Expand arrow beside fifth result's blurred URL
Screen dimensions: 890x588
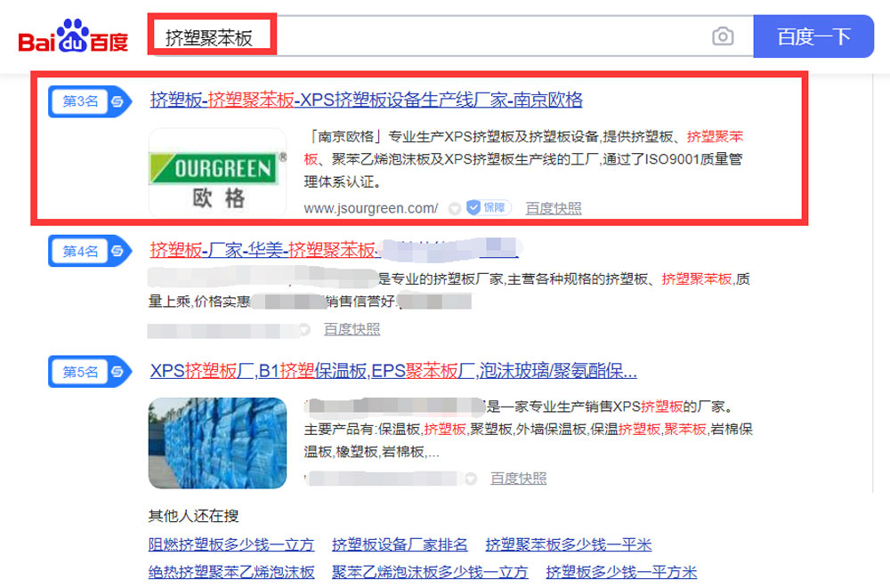point(471,479)
